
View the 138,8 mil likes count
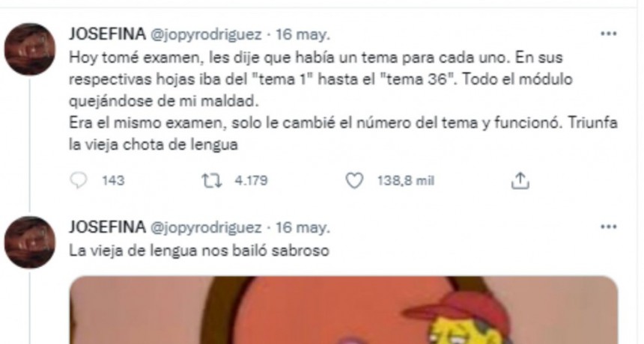(406, 181)
